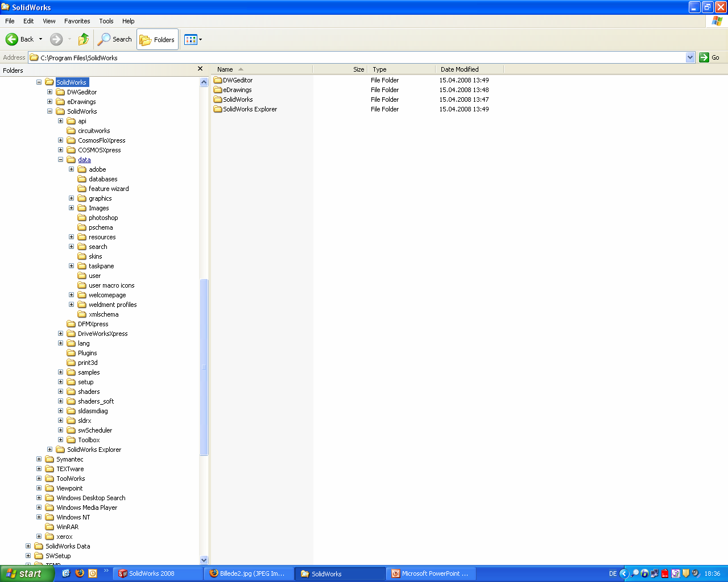Expand the weldment profiles tree node
728x582 pixels.
(71, 305)
